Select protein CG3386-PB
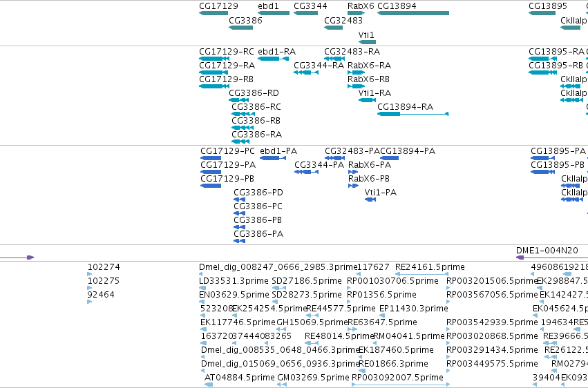The image size is (588, 388). 239,227
